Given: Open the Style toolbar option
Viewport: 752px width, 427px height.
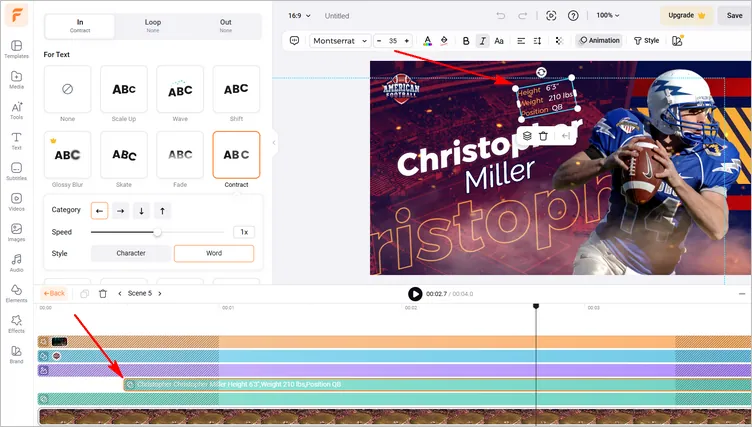Looking at the screenshot, I should tap(646, 41).
